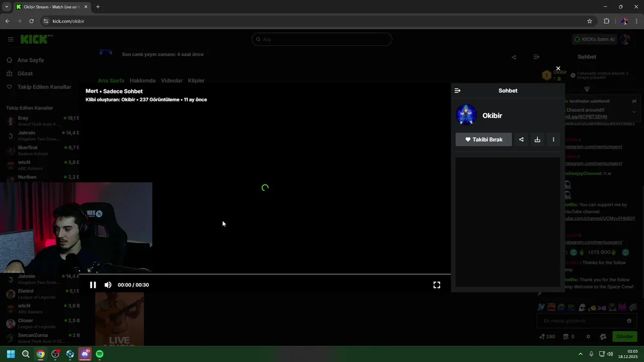This screenshot has height=362, width=644.
Task: Open Elwind channel in sidebar
Action: click(42, 294)
